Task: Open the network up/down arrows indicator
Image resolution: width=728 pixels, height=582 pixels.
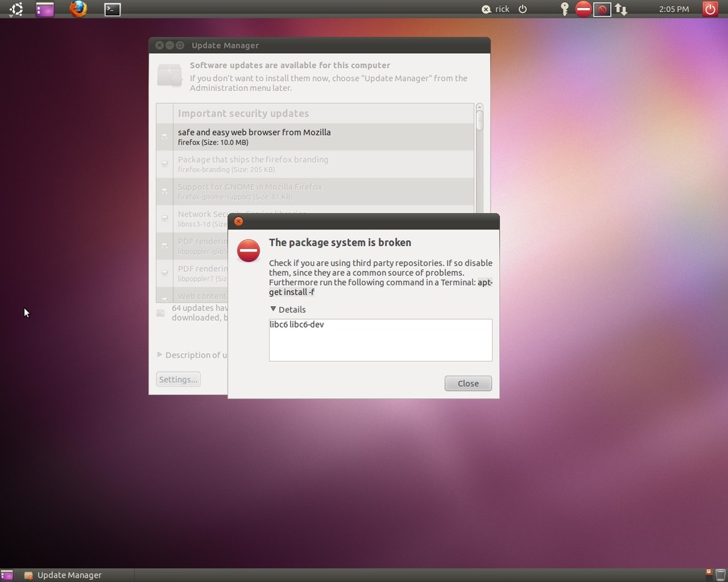Action: (621, 9)
